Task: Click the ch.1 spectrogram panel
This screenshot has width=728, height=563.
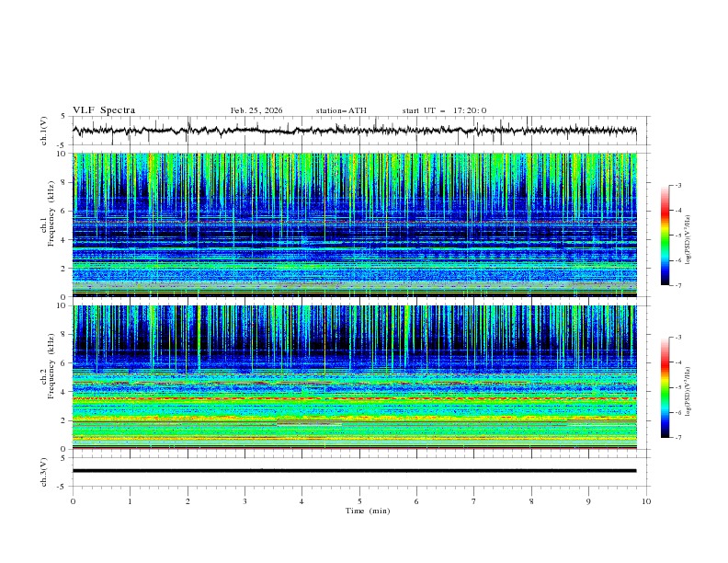Action: click(x=355, y=224)
